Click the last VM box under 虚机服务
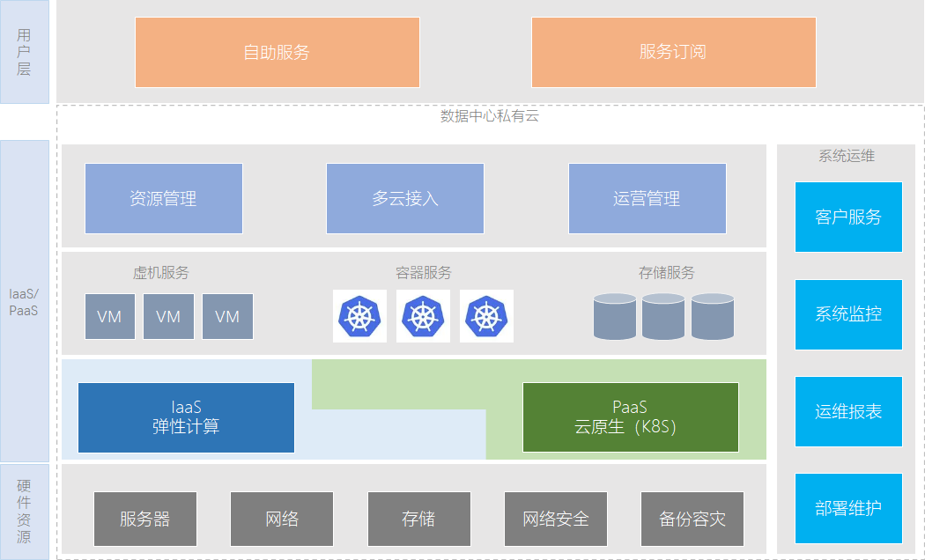 tap(227, 317)
